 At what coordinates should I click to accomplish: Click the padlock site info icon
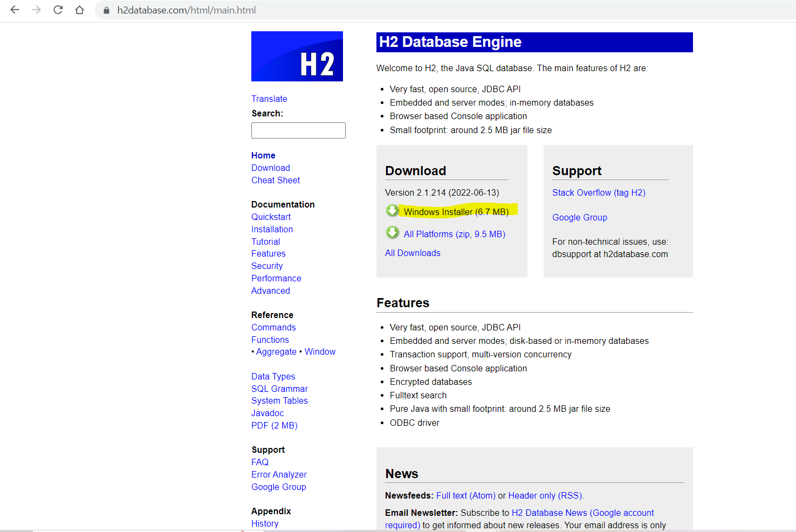point(106,10)
